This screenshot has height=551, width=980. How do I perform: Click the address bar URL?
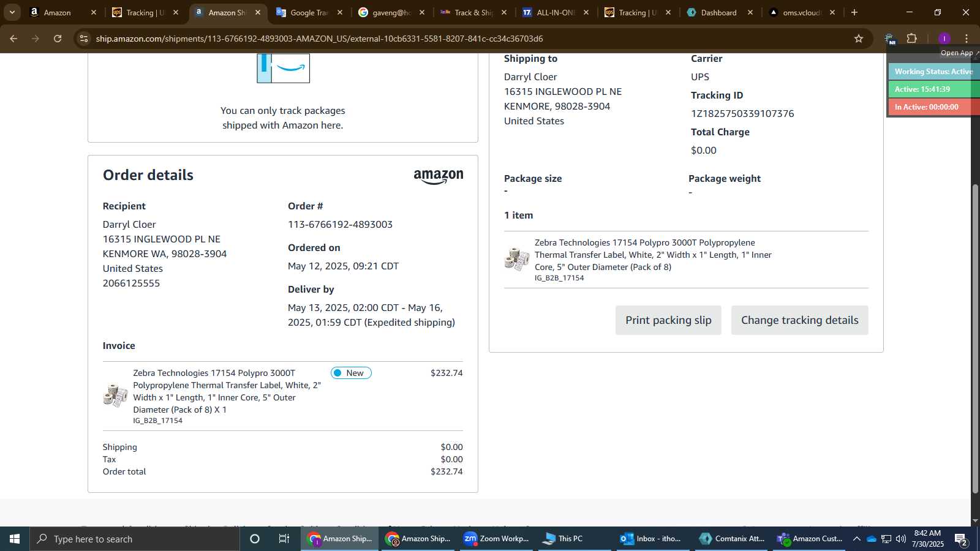coord(319,39)
